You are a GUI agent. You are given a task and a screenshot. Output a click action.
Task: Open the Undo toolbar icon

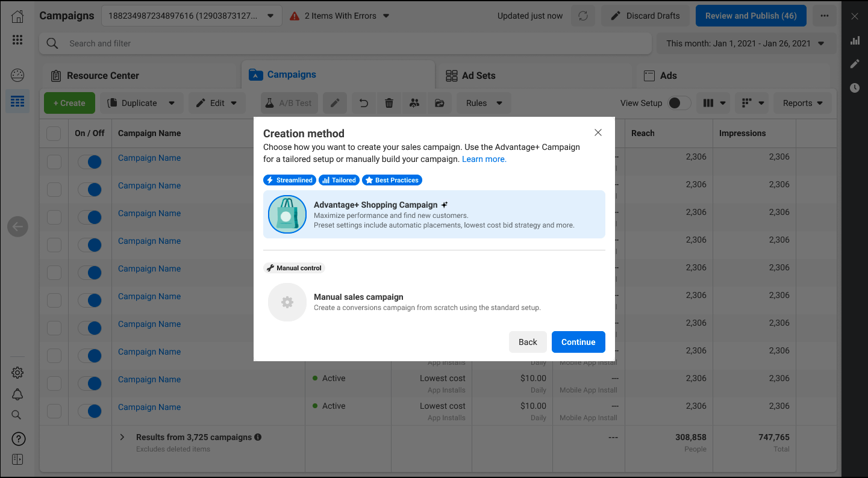363,103
